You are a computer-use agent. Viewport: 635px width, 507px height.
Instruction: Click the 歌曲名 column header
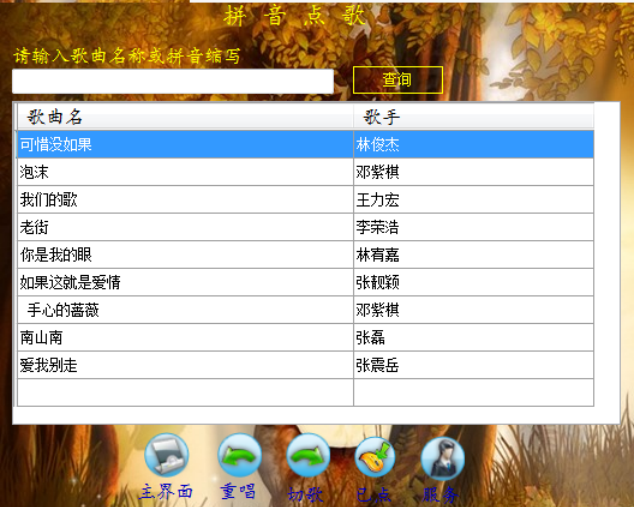pos(185,117)
